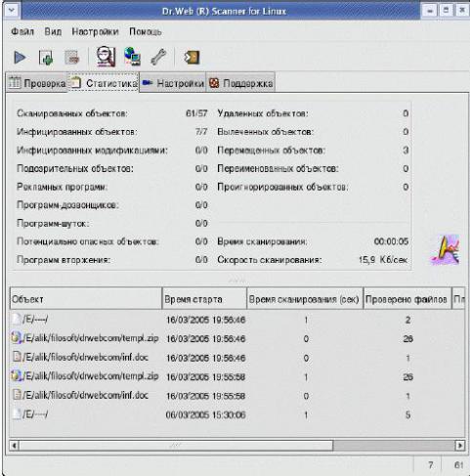Click the globe network update icon
Image resolution: width=470 pixels, height=476 pixels.
point(133,57)
